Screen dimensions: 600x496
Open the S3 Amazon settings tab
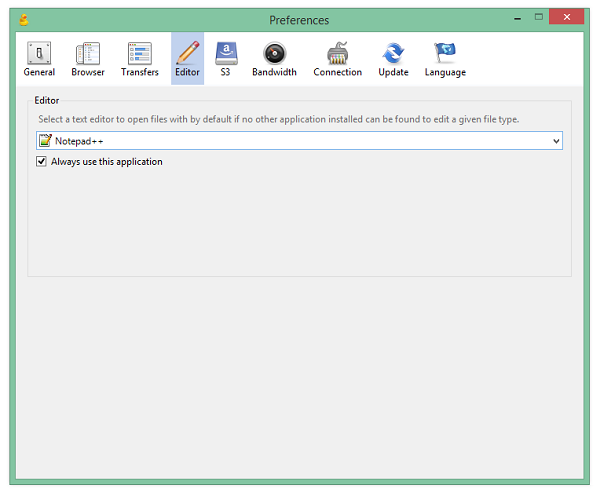(226, 59)
